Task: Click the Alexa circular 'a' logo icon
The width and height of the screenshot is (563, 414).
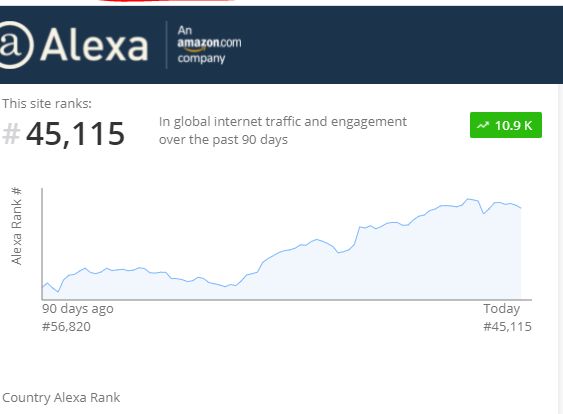Action: tap(16, 45)
